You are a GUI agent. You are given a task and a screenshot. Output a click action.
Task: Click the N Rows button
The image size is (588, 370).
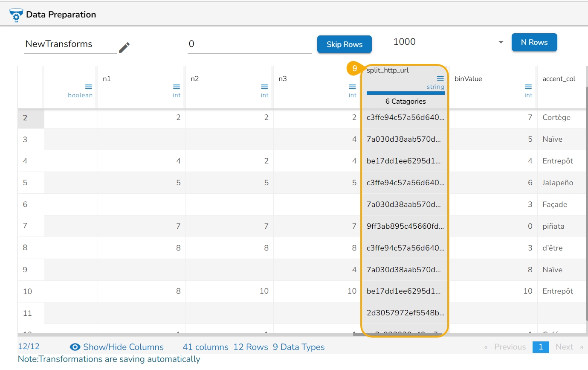click(x=534, y=42)
